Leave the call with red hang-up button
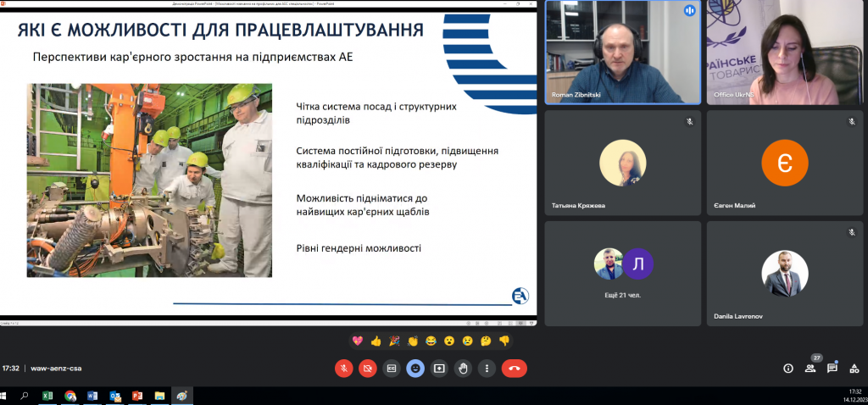Screen dimensions: 868x405 (514, 369)
